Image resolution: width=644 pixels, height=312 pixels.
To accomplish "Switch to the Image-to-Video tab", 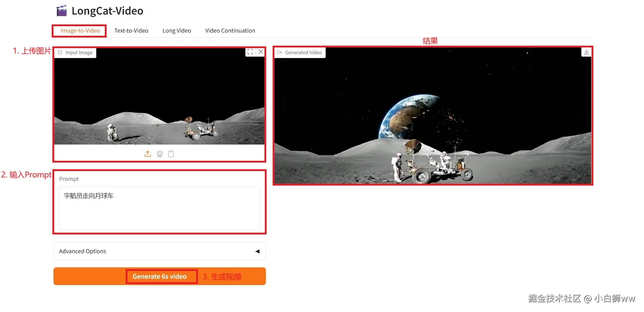I will tap(80, 31).
